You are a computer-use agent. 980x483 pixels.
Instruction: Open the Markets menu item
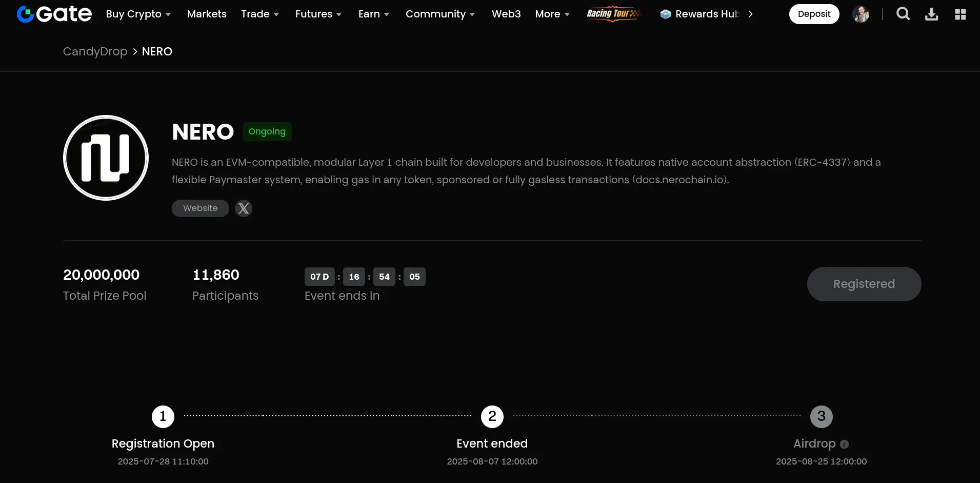click(x=207, y=14)
